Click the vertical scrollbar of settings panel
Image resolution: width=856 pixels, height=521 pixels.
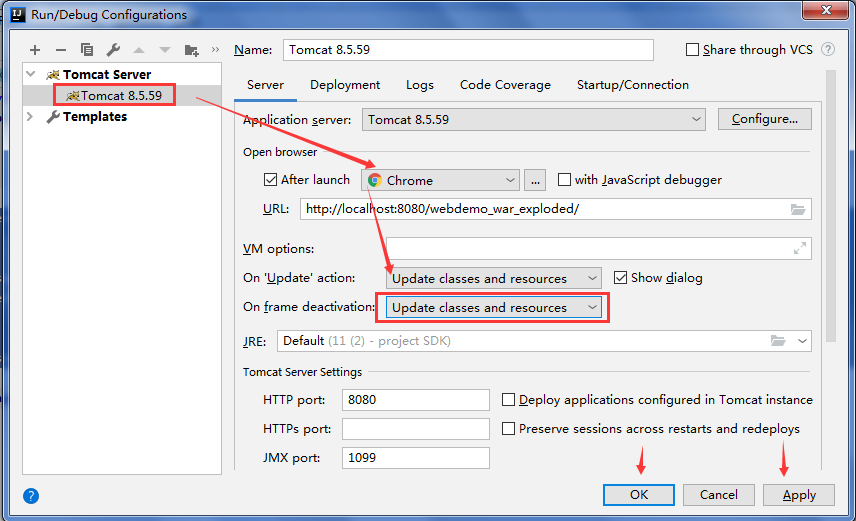830,206
